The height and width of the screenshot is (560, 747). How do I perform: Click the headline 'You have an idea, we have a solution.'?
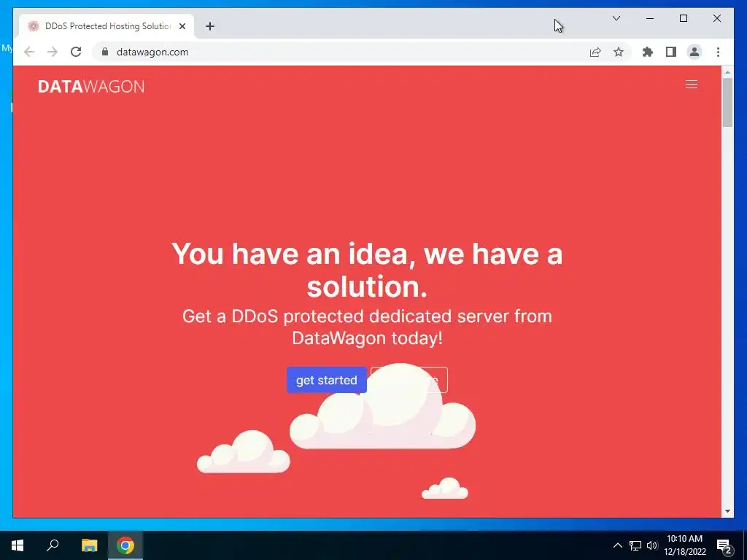368,270
